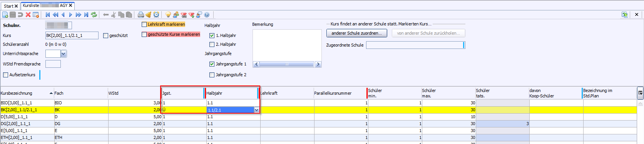Click the fast backward double-arrow icon
This screenshot has width=644, height=144.
pyautogui.click(x=55, y=15)
